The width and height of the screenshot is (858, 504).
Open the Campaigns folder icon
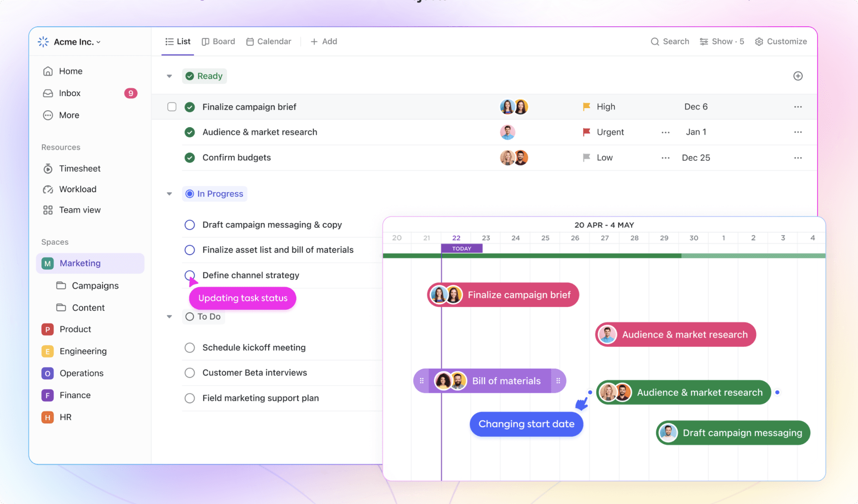[61, 286]
